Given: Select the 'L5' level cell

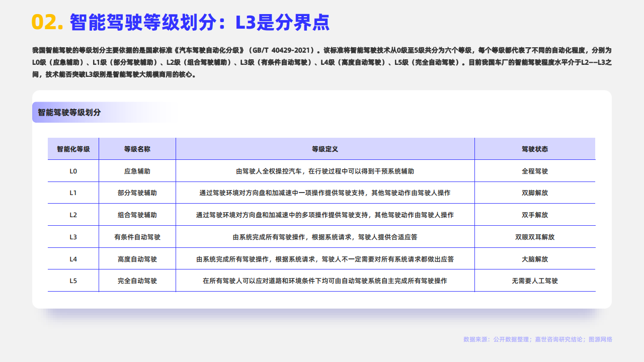Looking at the screenshot, I should click(x=73, y=281).
